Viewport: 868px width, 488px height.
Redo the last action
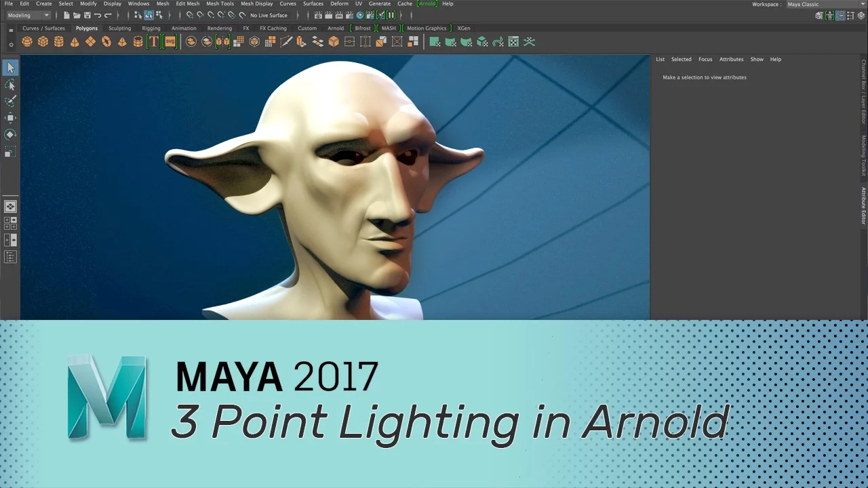pos(107,15)
